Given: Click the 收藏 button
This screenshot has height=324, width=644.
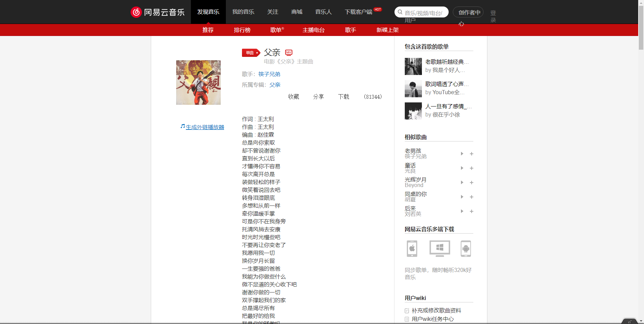Looking at the screenshot, I should pos(293,97).
